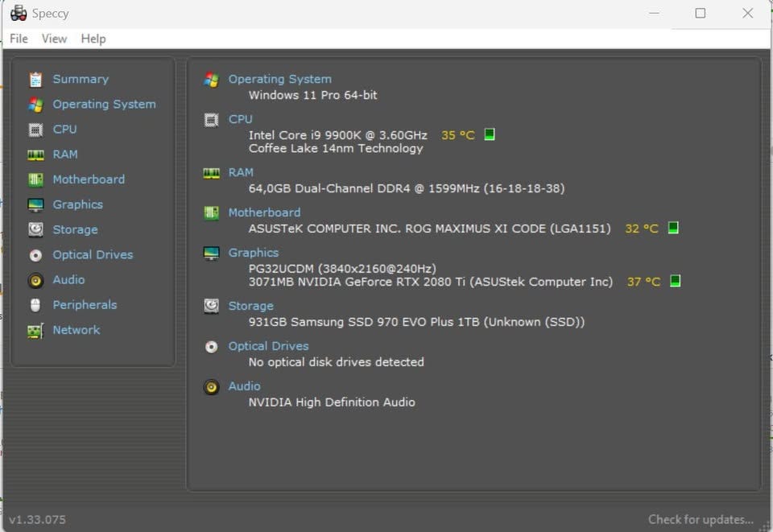773x532 pixels.
Task: Click the Motherboard icon in sidebar
Action: coord(35,179)
